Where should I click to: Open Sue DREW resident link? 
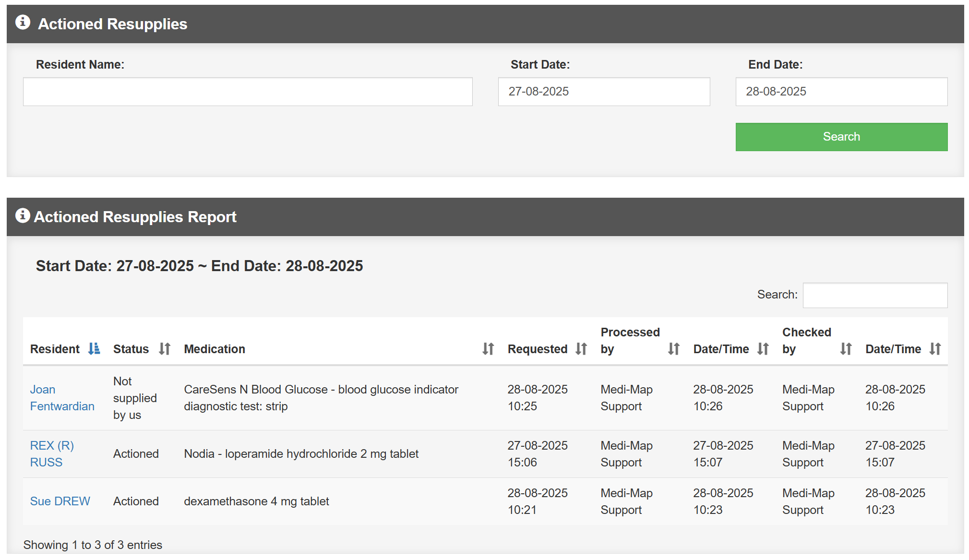[x=60, y=501]
